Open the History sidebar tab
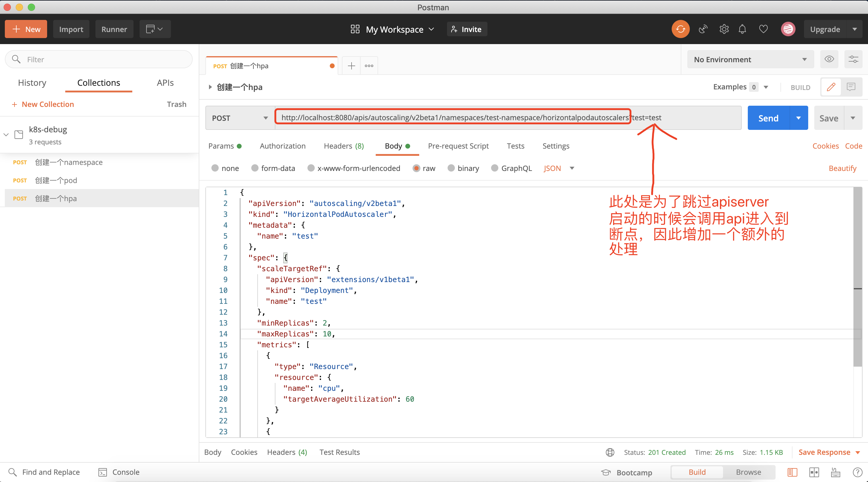This screenshot has height=482, width=868. 32,83
